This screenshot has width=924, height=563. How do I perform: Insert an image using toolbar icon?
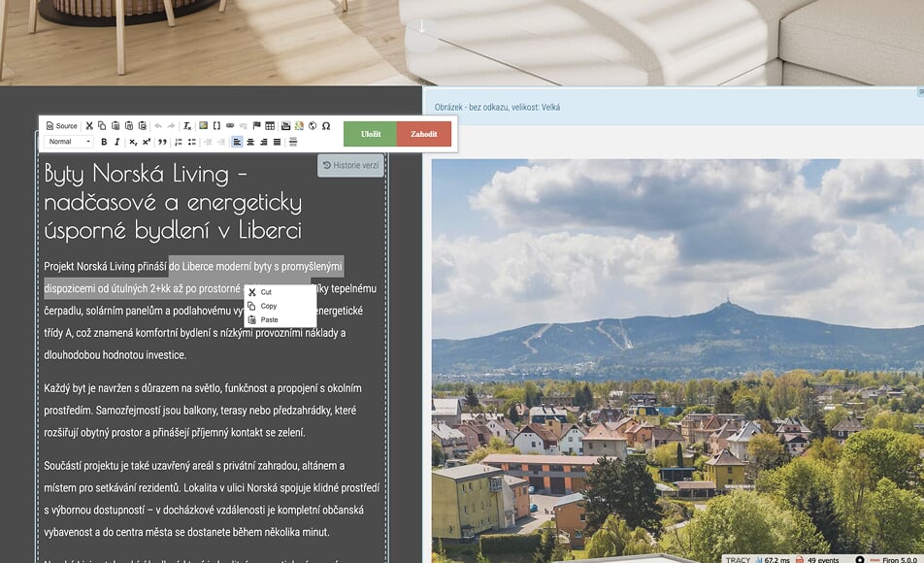[203, 126]
